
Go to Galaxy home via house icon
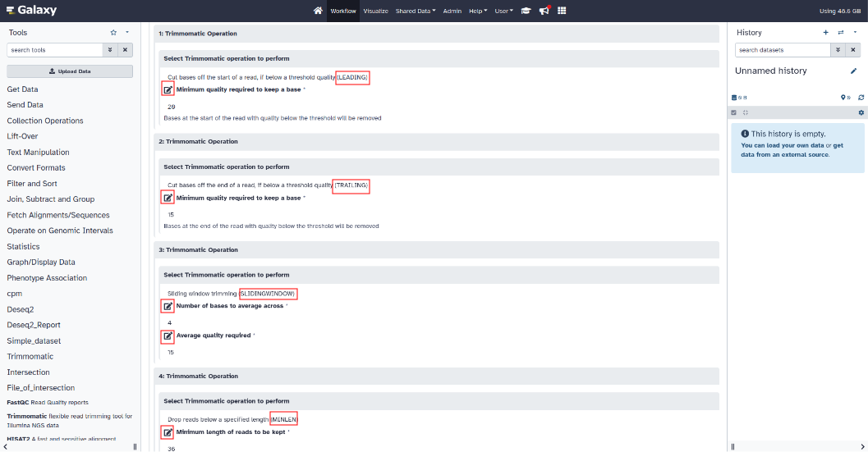tap(318, 11)
